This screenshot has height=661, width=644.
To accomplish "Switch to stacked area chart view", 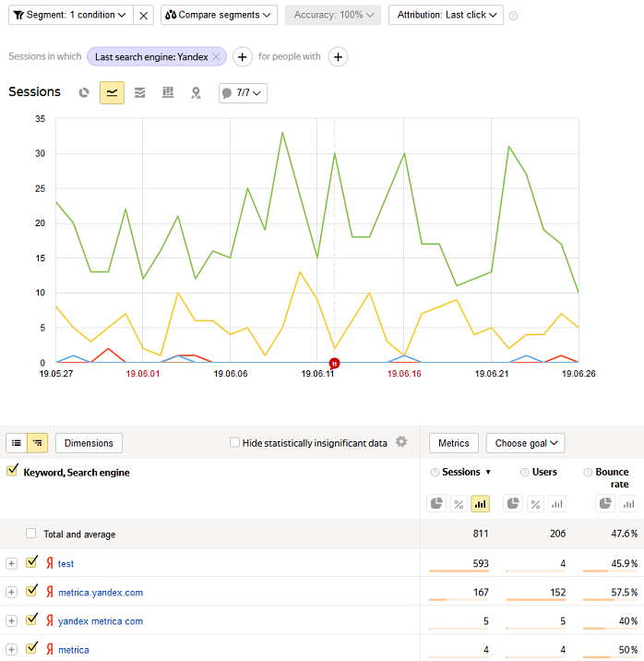I will (139, 92).
